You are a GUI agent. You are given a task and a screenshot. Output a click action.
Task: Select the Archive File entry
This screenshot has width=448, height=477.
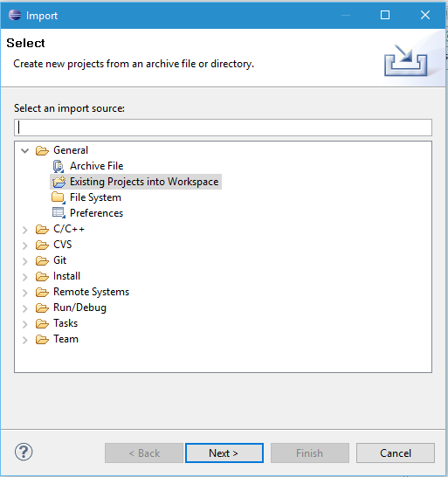[96, 166]
